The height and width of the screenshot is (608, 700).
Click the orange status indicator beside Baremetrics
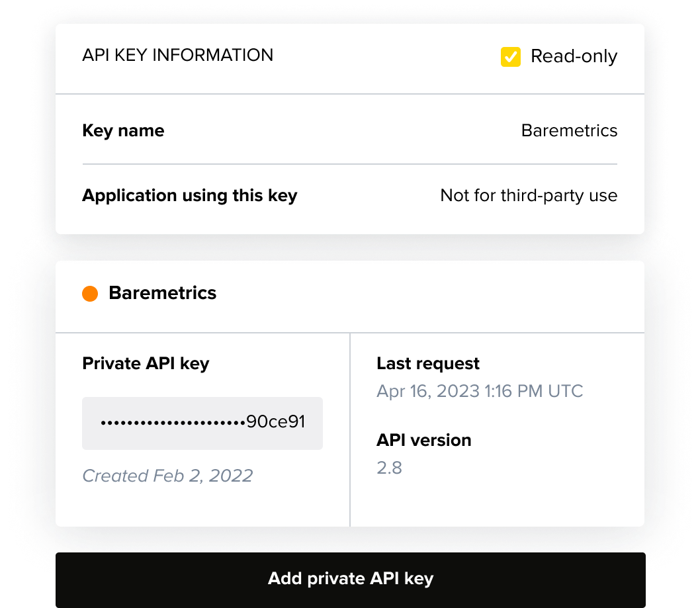(x=89, y=293)
